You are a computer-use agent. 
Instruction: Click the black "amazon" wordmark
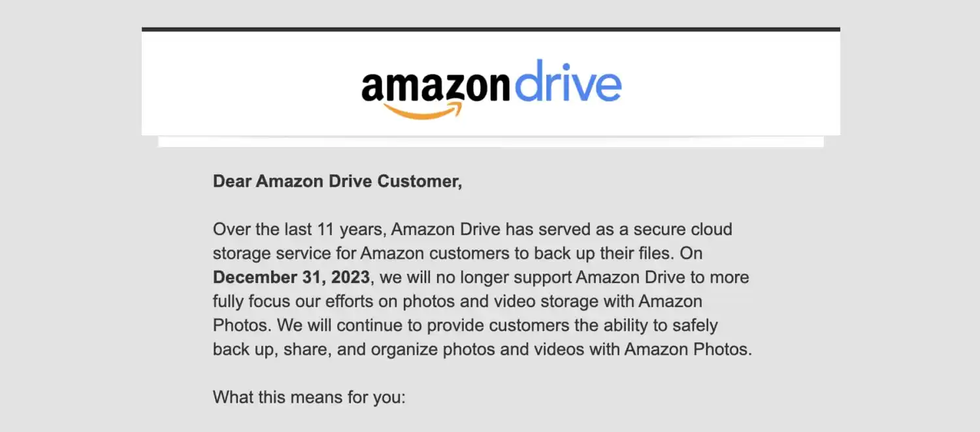[x=435, y=86]
